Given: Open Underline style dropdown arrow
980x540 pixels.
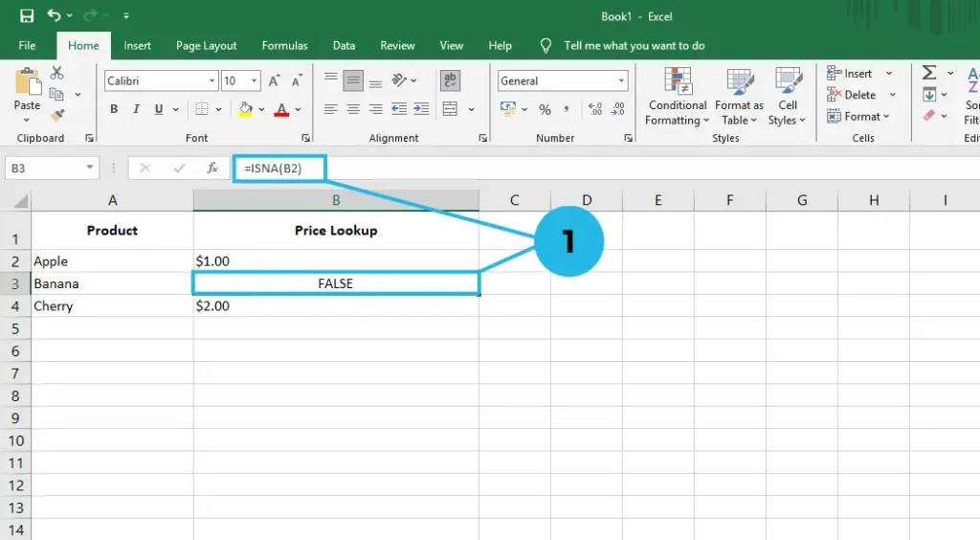Looking at the screenshot, I should [176, 110].
